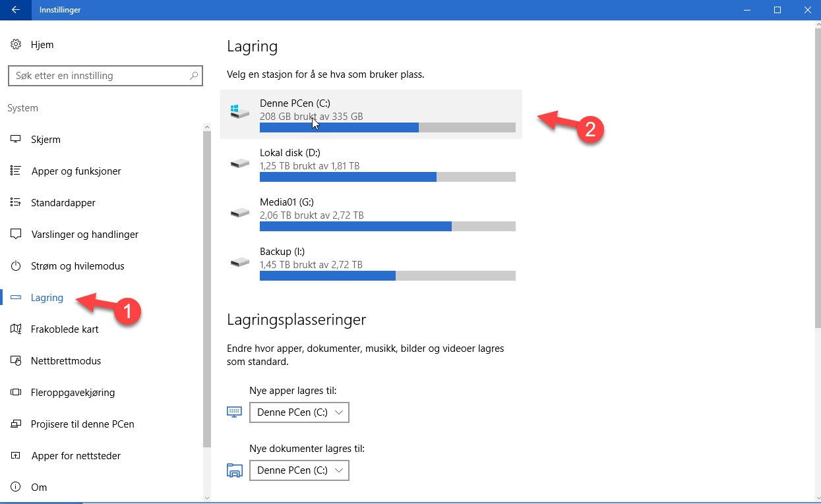821x504 pixels.
Task: Click the Media01 (G:) drive icon
Action: [x=239, y=212]
